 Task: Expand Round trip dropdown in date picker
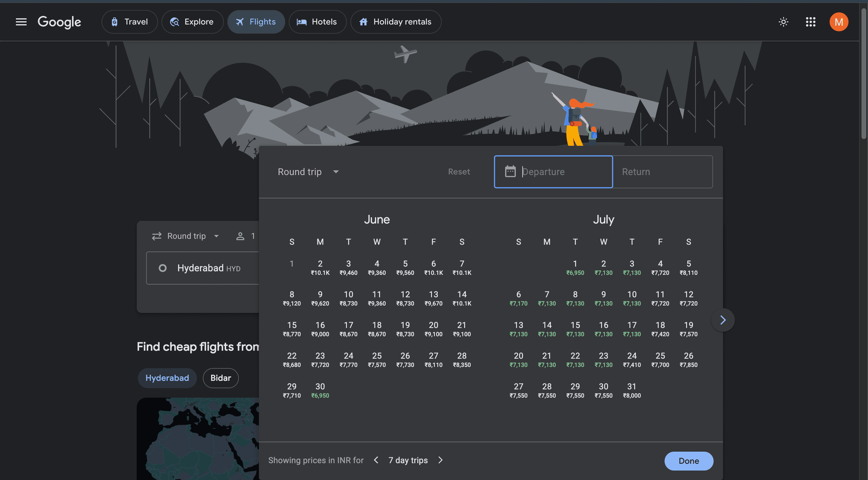point(308,172)
